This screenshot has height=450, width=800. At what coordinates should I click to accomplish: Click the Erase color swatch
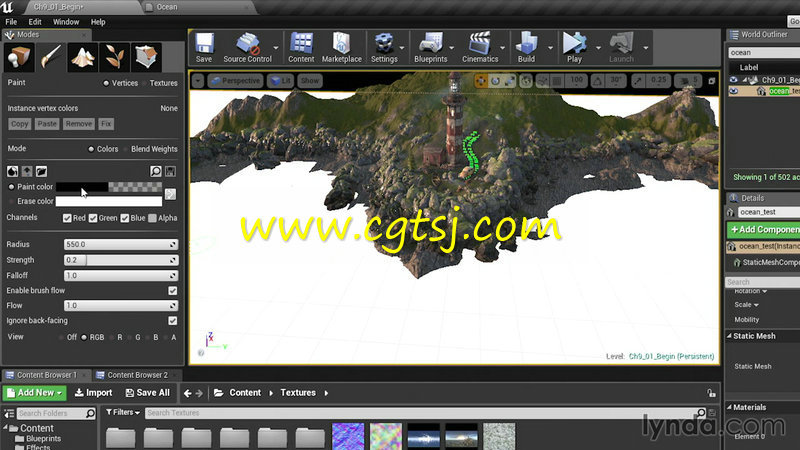pos(109,202)
